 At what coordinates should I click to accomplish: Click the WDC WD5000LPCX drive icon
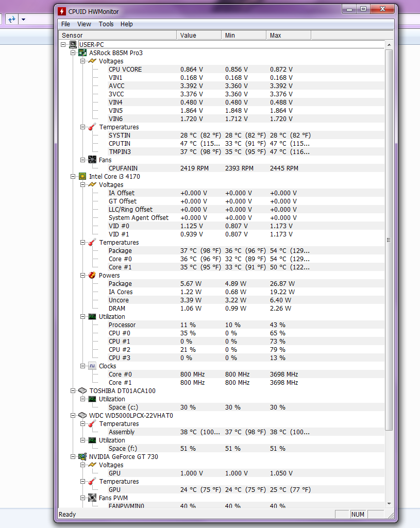(82, 416)
